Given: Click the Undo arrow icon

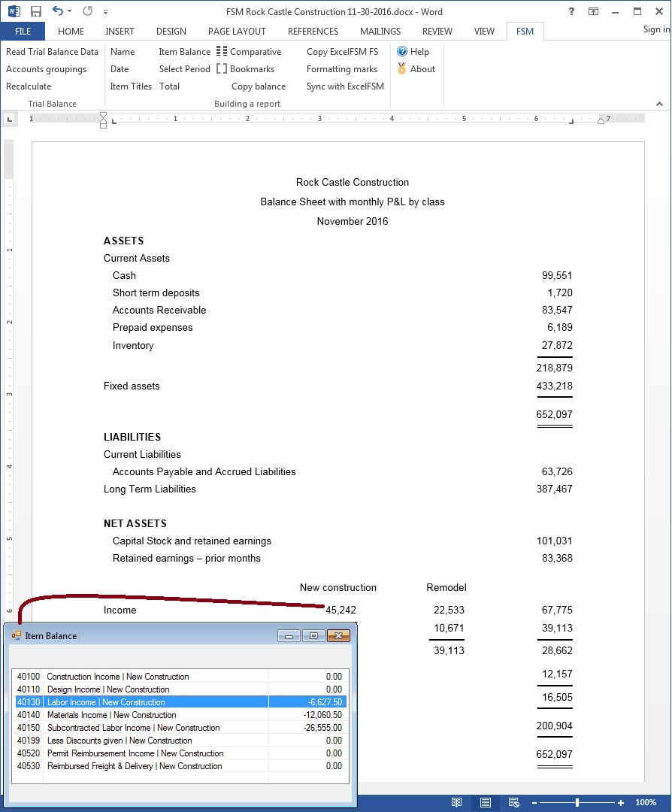Looking at the screenshot, I should (57, 11).
